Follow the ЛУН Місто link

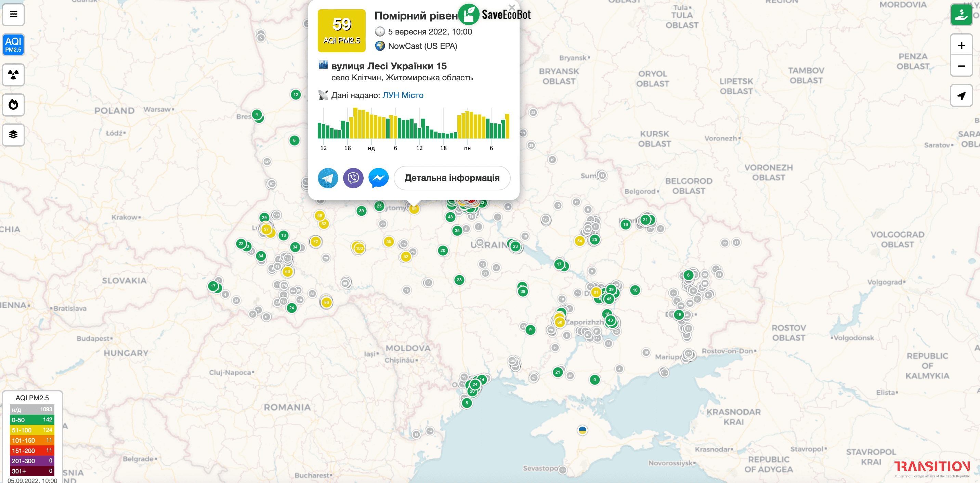pos(403,95)
